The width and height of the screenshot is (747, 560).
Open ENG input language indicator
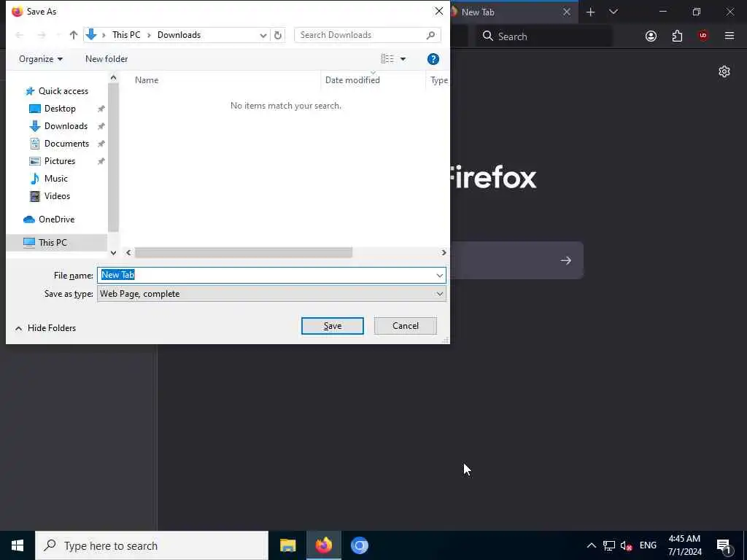[648, 545]
